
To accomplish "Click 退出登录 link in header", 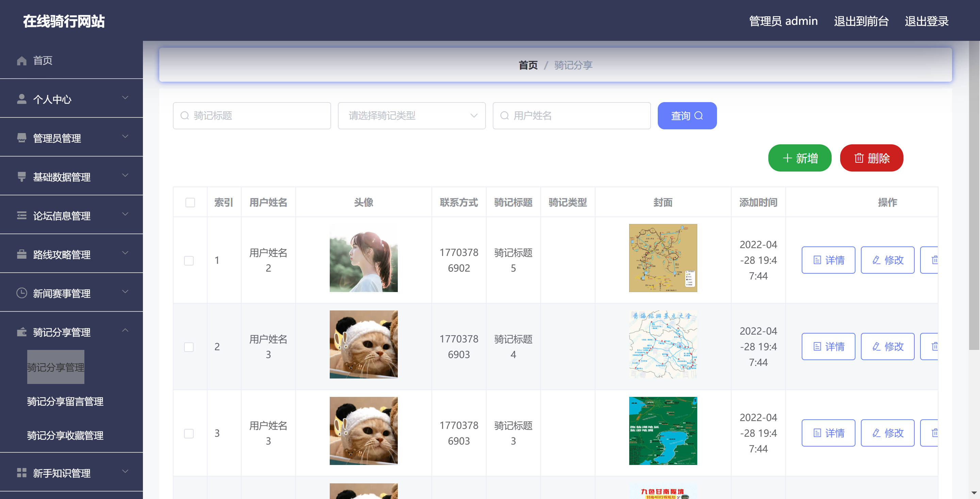I will coord(927,21).
